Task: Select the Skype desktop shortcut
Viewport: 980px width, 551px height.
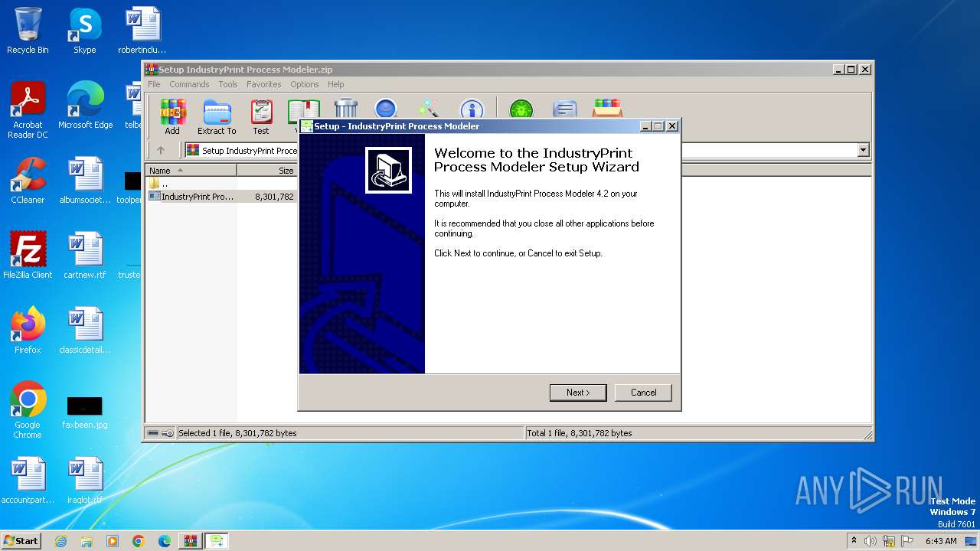Action: [85, 31]
